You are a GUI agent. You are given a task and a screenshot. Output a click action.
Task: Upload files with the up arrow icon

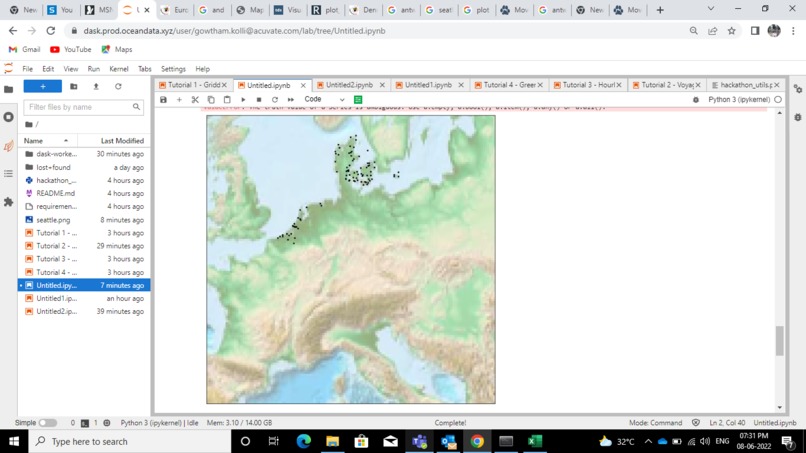click(x=96, y=86)
